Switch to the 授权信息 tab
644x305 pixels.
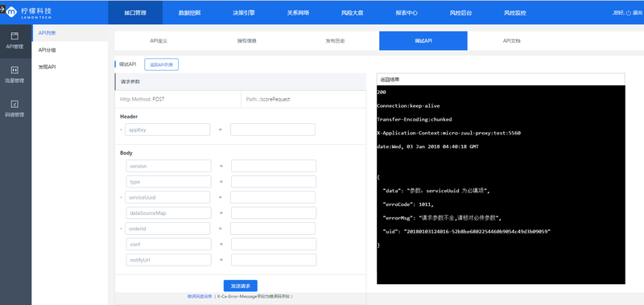click(x=247, y=40)
